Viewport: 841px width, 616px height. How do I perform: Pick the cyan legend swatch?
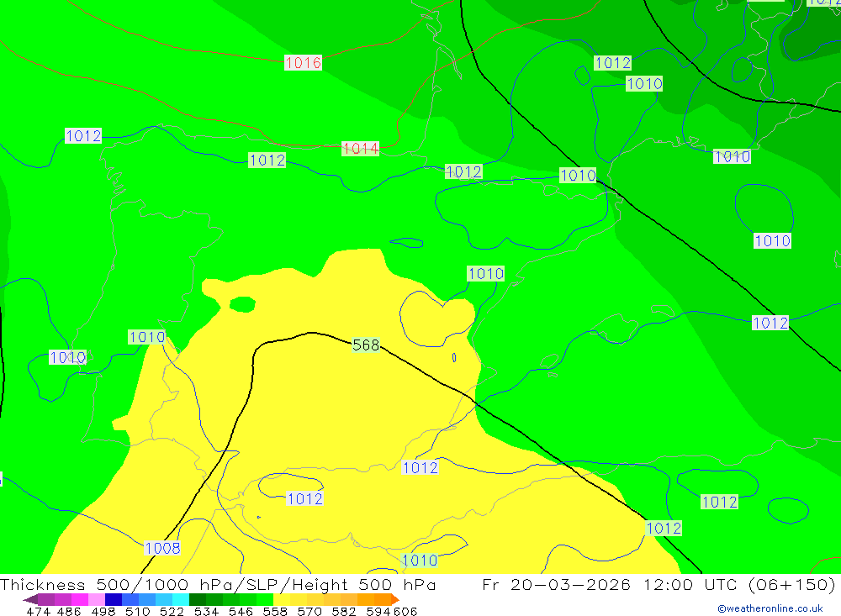pyautogui.click(x=181, y=600)
